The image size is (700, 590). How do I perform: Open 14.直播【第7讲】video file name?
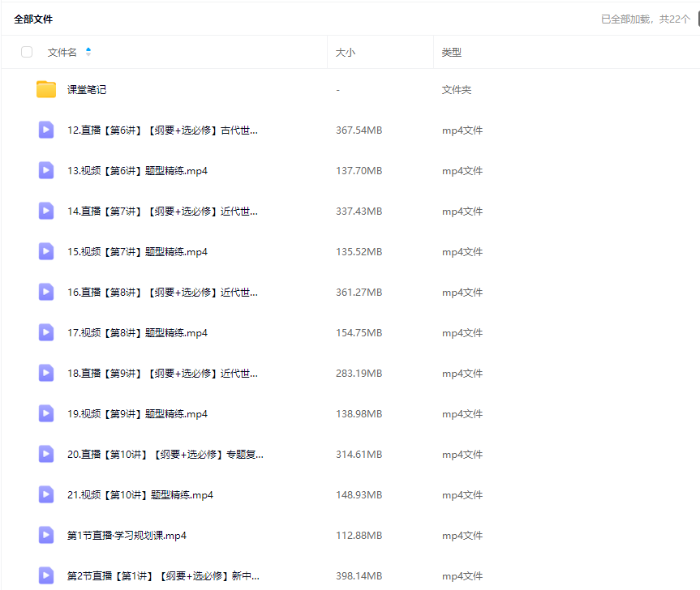click(x=162, y=212)
